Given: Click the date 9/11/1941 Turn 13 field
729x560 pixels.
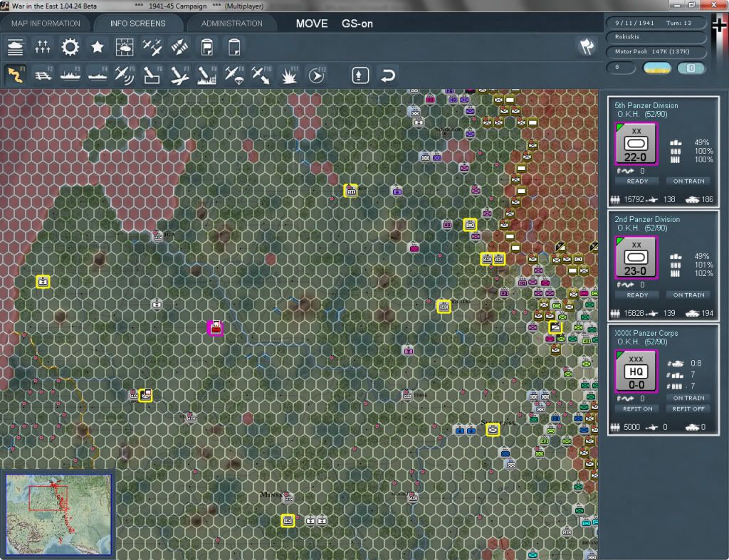Looking at the screenshot, I should click(x=655, y=23).
